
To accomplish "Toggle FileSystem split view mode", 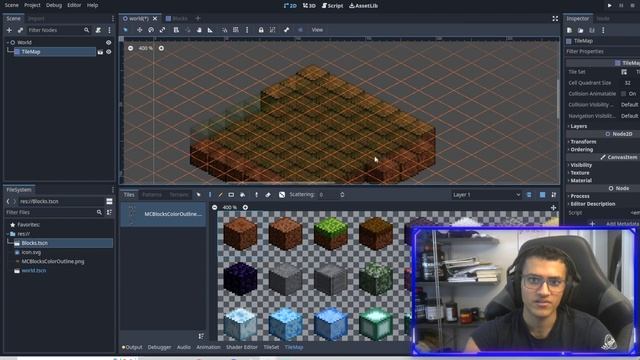I will pyautogui.click(x=109, y=201).
